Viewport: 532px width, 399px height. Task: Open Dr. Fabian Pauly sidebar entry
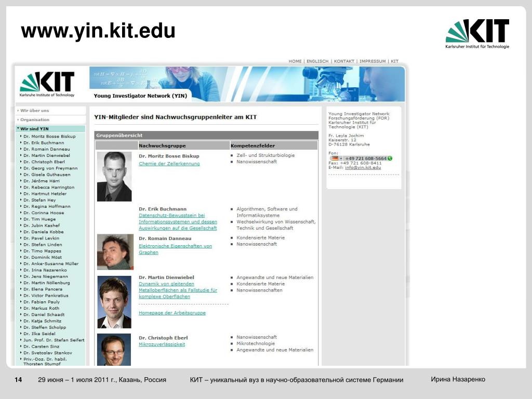point(42,302)
